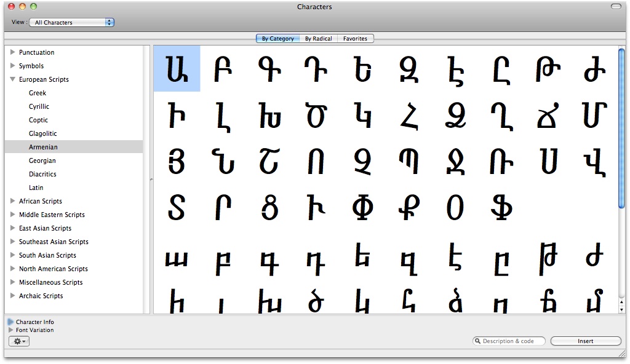Viewport: 630px width, 364px height.
Task: Open the Favorites tab
Action: [x=355, y=39]
